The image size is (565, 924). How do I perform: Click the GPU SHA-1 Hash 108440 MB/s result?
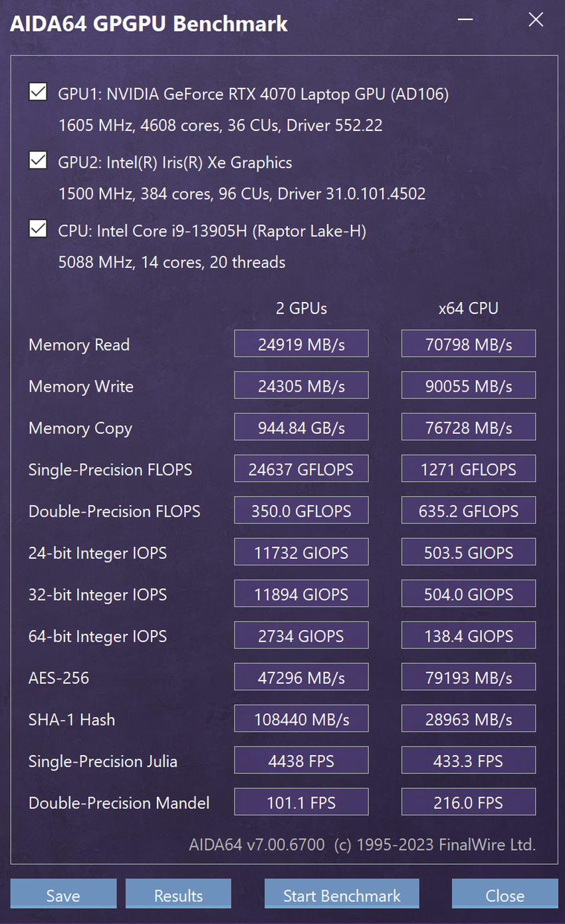click(x=301, y=719)
